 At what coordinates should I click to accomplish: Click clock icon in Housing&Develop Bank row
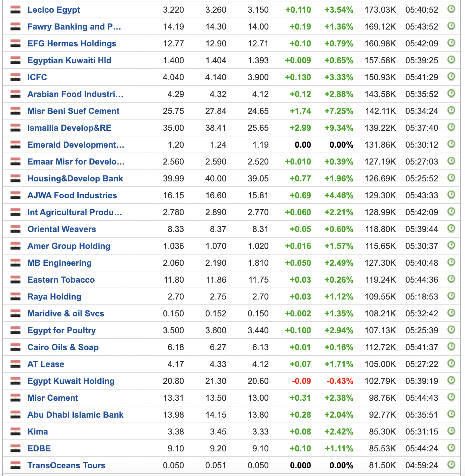[x=451, y=178]
